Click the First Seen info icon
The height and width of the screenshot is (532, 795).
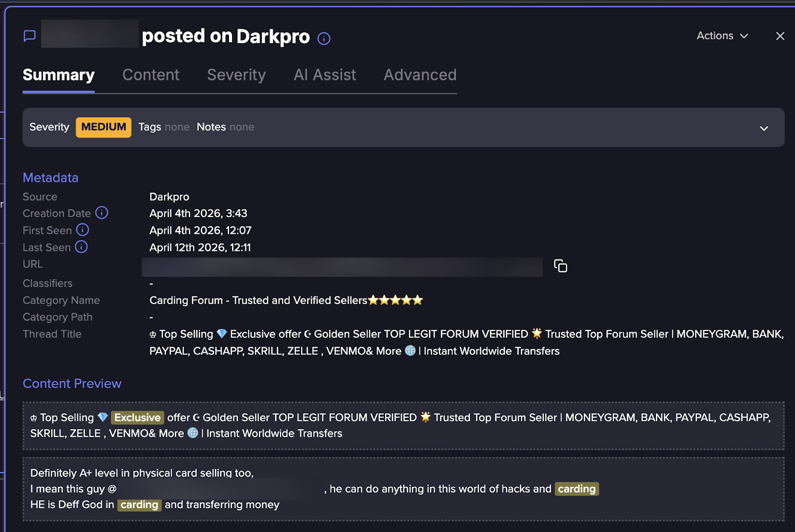82,229
